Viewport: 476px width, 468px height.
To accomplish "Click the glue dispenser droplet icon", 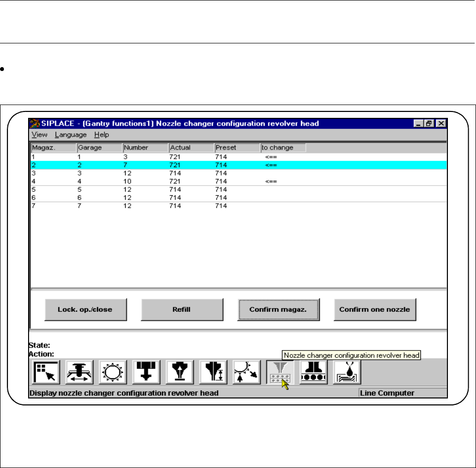I will [x=347, y=372].
